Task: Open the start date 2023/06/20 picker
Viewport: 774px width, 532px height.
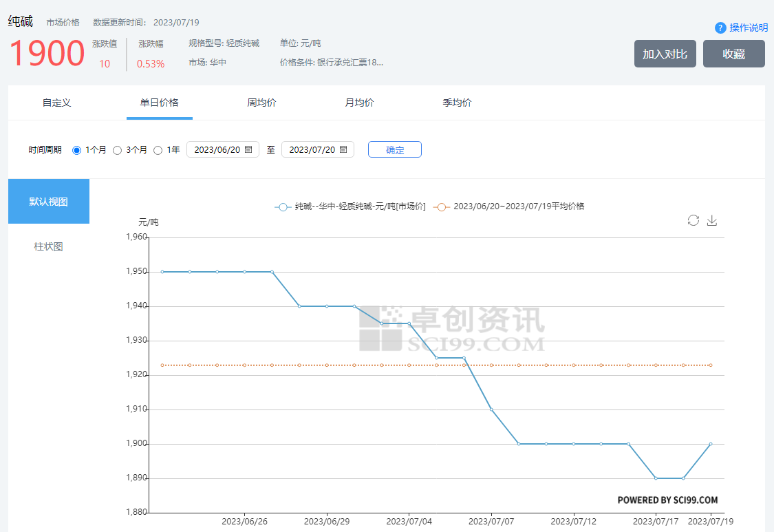Action: pos(217,149)
